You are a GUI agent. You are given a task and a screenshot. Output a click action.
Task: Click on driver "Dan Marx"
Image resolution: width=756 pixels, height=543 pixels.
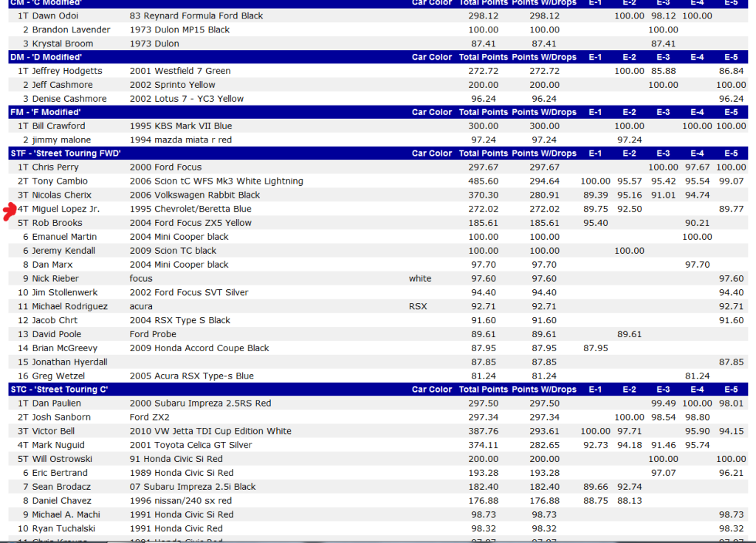52,266
